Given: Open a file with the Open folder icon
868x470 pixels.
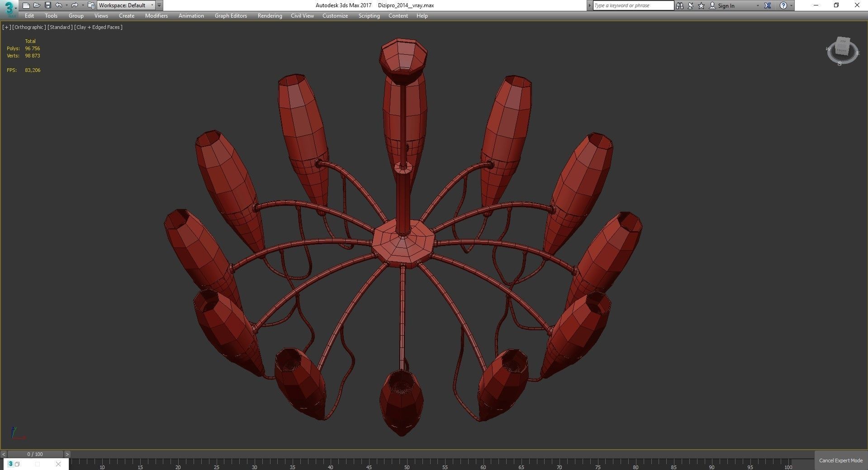Looking at the screenshot, I should pos(37,5).
